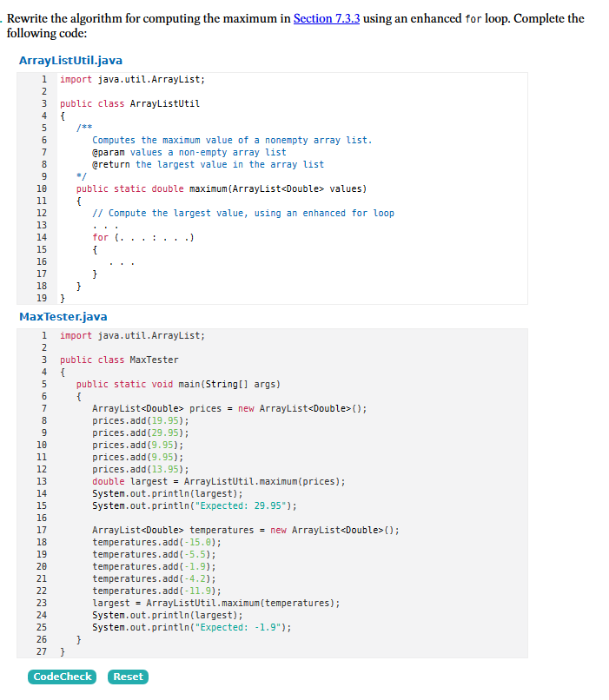Screen dimensions: 609x700
Task: Click the 'temperatures.add(-1.9);' line
Action: (x=154, y=566)
